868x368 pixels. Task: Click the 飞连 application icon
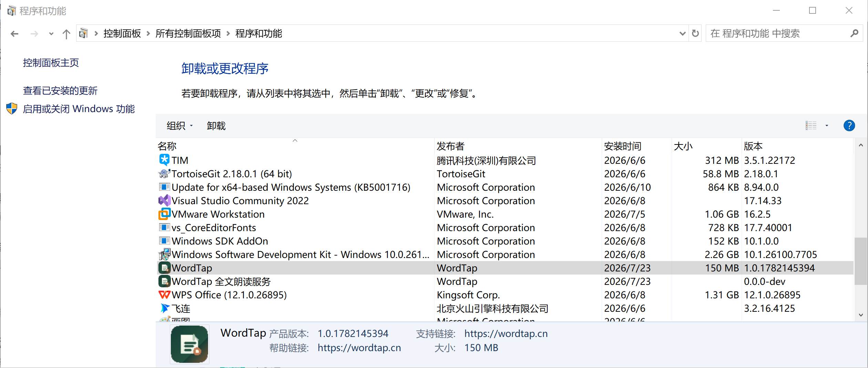click(x=164, y=308)
